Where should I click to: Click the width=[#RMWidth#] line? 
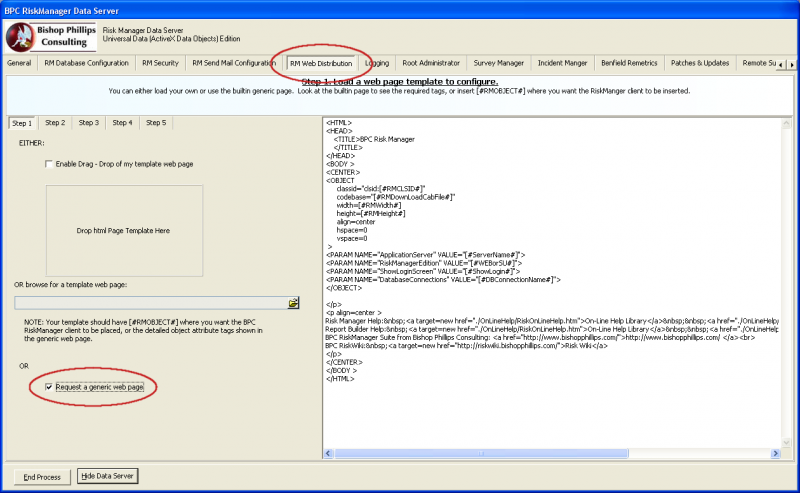[x=369, y=205]
